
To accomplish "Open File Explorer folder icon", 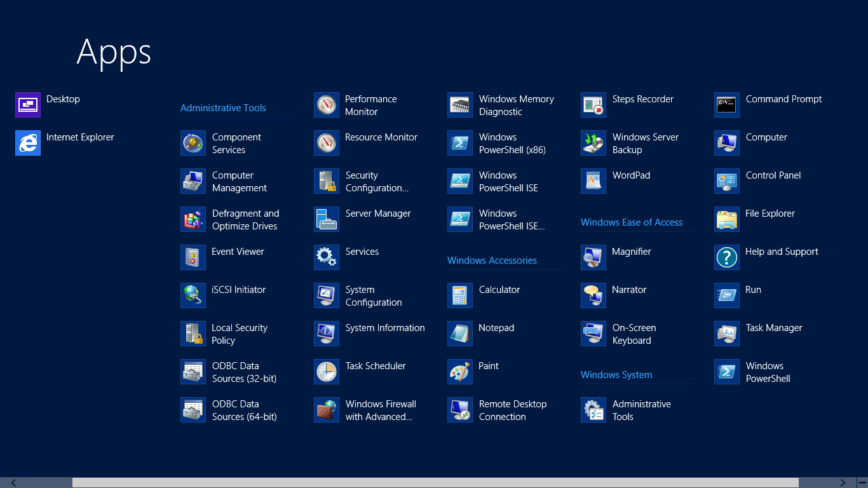I will (x=727, y=219).
